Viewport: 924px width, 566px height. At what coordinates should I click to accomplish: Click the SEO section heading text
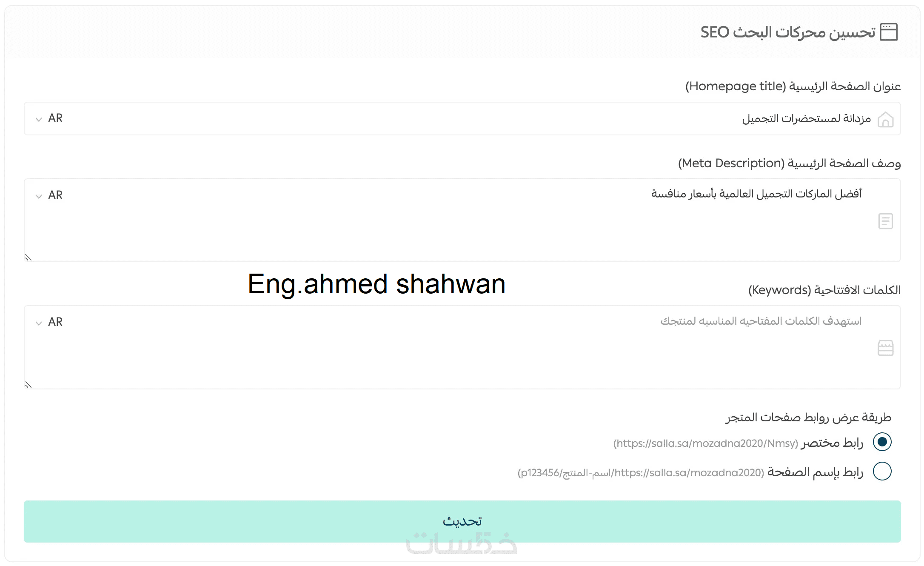tap(787, 32)
